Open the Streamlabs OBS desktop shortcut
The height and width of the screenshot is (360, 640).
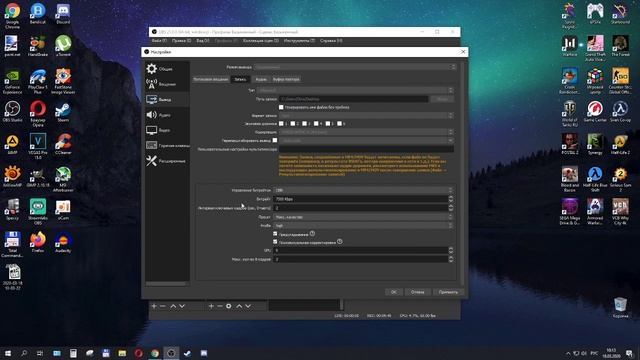pos(38,212)
